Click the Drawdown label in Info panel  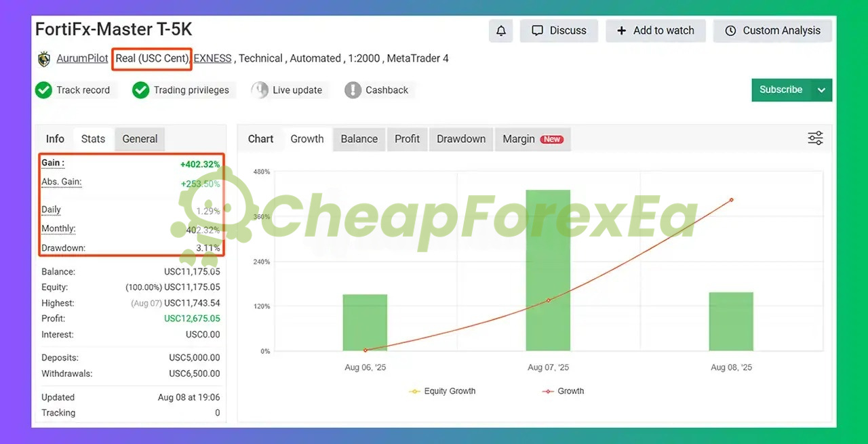[x=63, y=248]
